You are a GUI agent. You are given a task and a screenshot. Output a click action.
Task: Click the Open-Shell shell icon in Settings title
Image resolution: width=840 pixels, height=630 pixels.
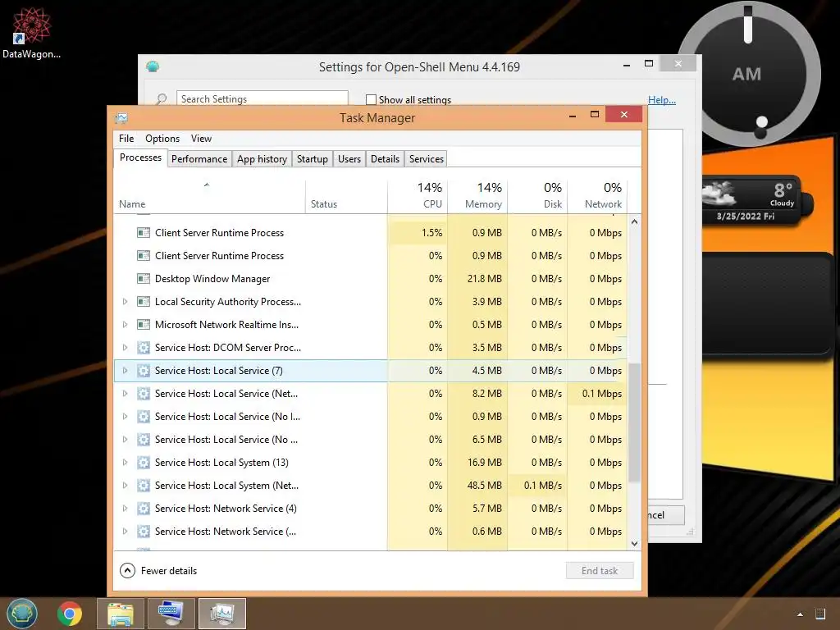(153, 66)
